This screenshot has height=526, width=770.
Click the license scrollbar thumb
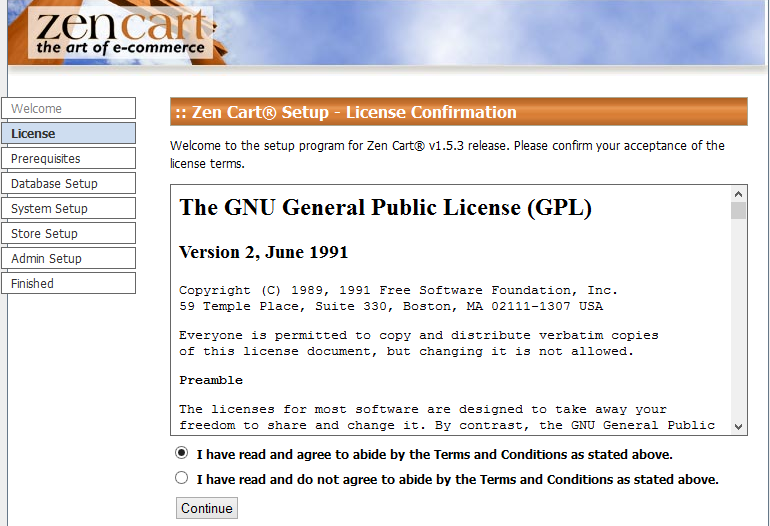tap(738, 210)
